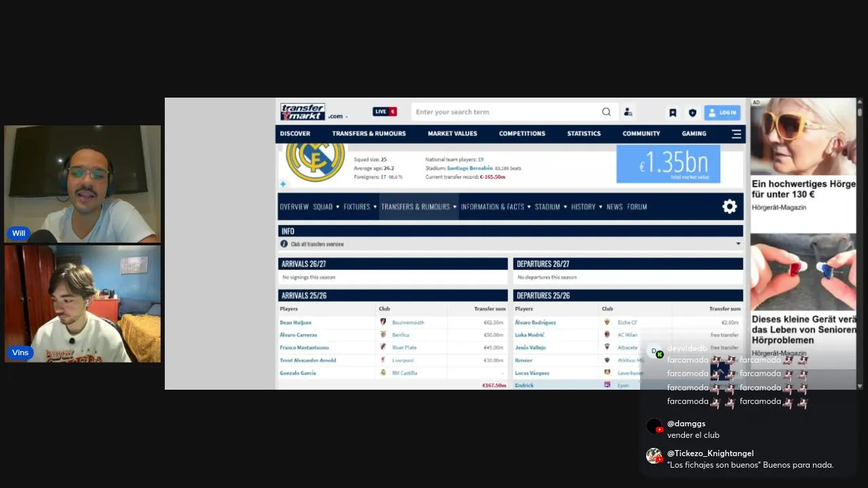Open the Santiago Bernabéu stadium link
Screen dimensions: 868x488
tap(470, 168)
